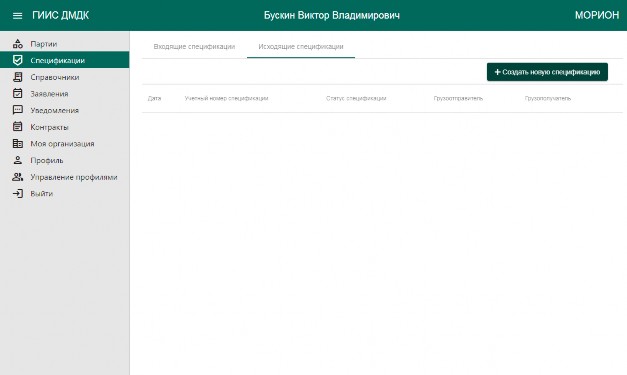Open the hamburger menu icon

tap(17, 16)
